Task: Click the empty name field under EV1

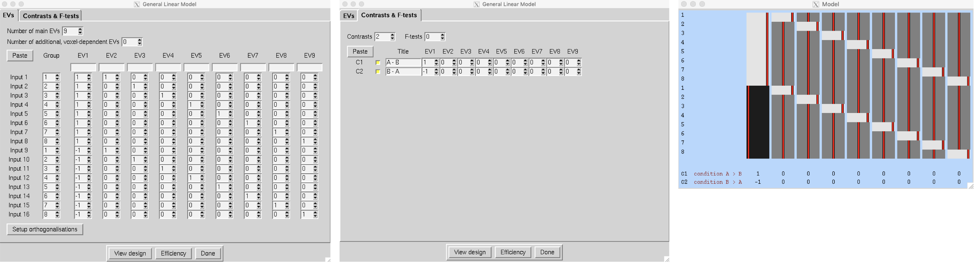Action: pyautogui.click(x=83, y=68)
